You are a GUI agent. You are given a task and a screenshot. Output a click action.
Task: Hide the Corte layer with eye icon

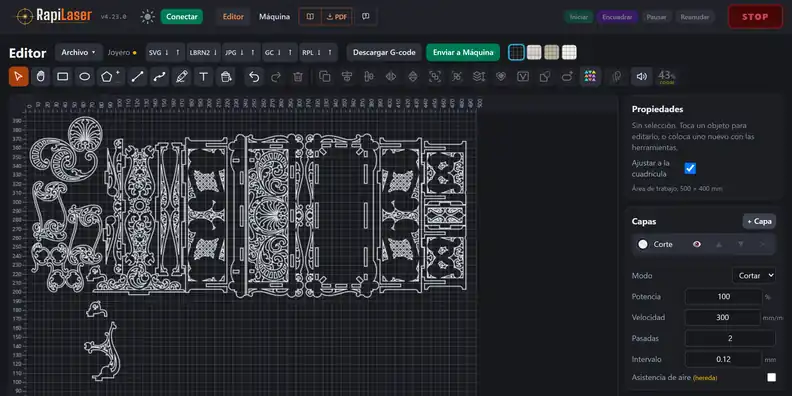[x=697, y=244]
